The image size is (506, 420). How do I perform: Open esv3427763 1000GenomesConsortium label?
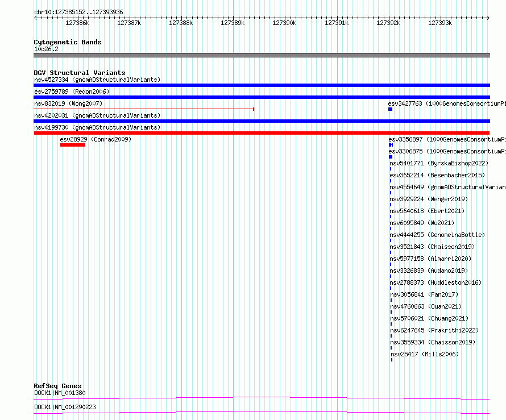point(447,103)
